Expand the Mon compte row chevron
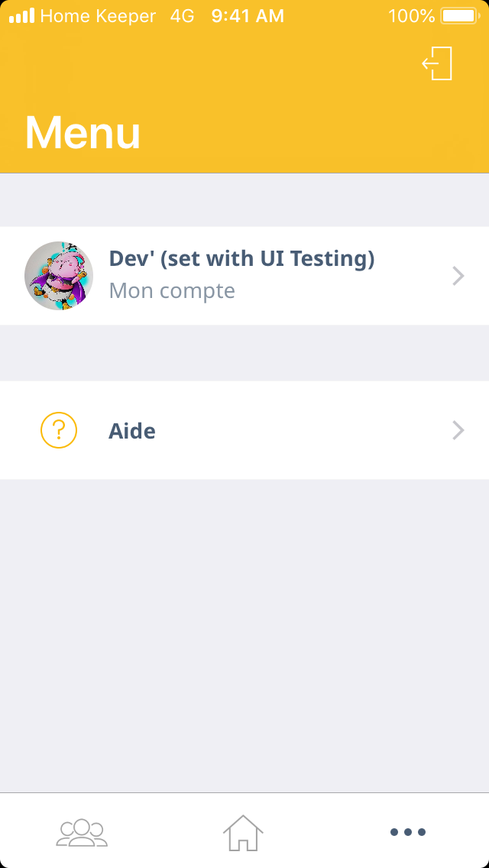489x868 pixels. [458, 276]
